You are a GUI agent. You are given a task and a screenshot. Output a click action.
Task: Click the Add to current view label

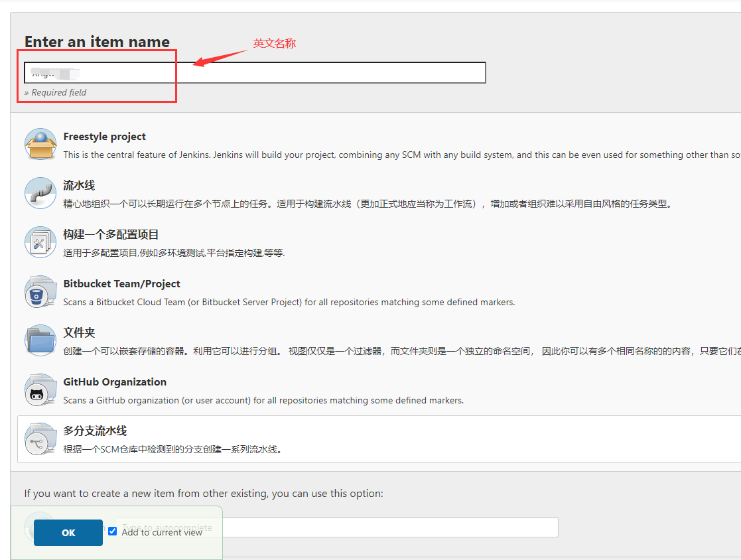tap(162, 532)
